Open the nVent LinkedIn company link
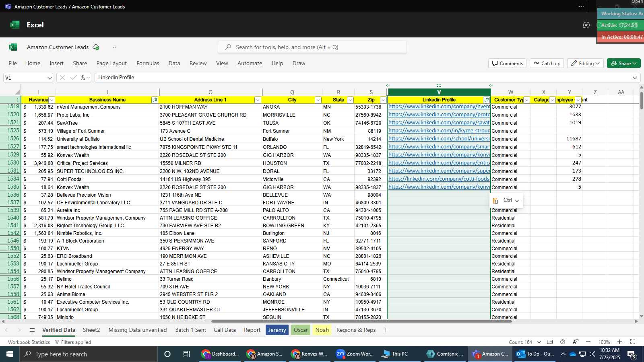The image size is (644, 362). point(439,107)
